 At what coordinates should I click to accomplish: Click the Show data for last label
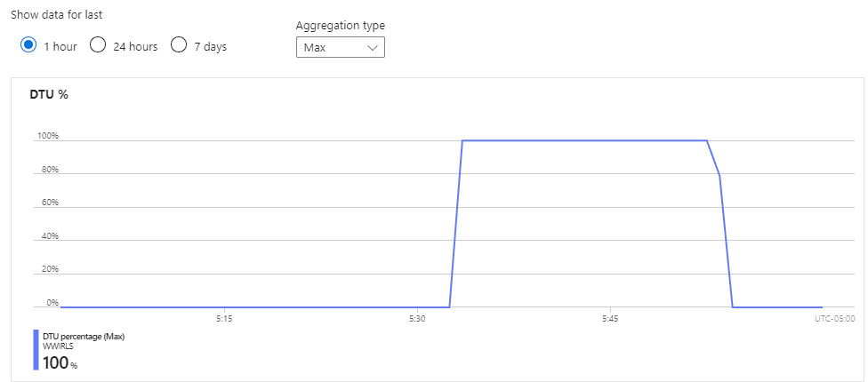(x=56, y=15)
